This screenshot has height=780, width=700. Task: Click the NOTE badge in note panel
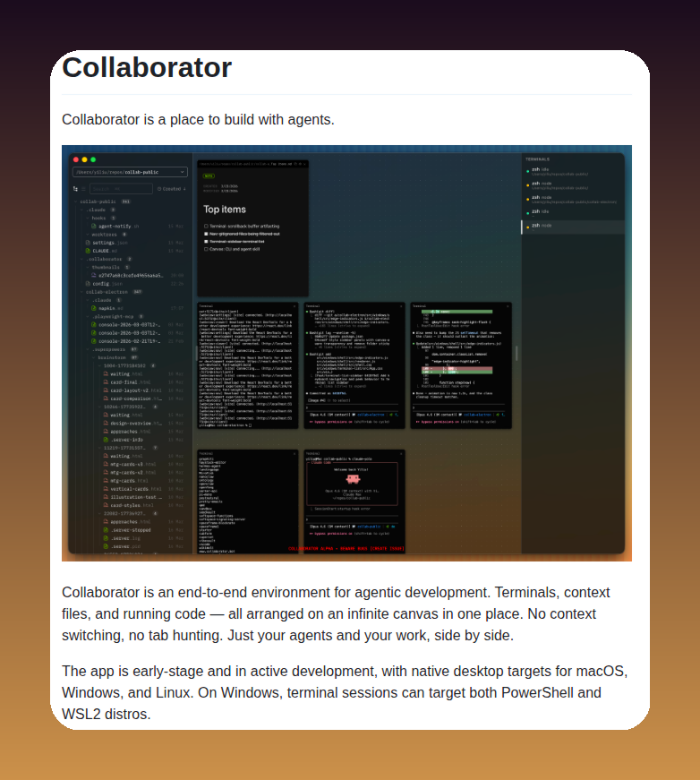(209, 176)
